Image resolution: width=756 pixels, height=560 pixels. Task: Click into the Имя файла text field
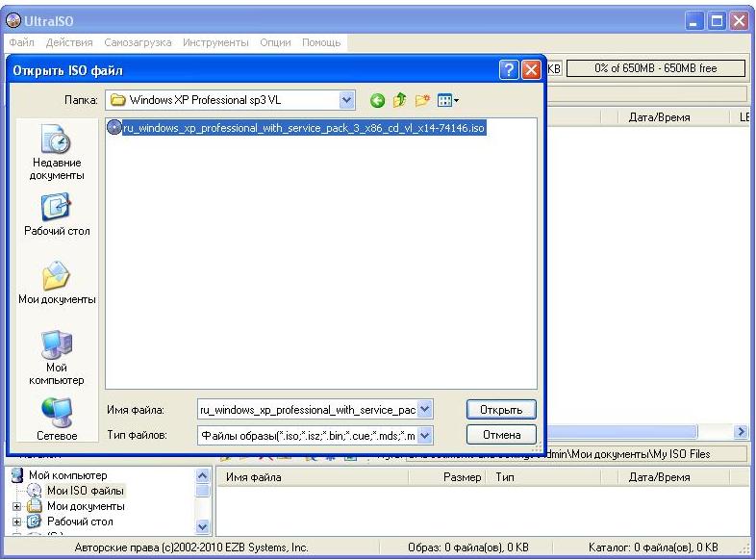(x=308, y=410)
